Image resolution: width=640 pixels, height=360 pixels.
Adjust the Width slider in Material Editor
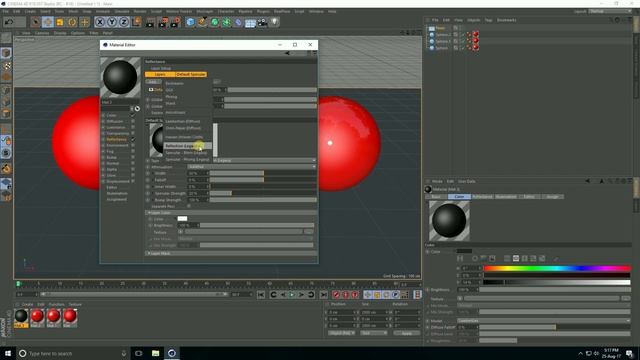[x=262, y=173]
